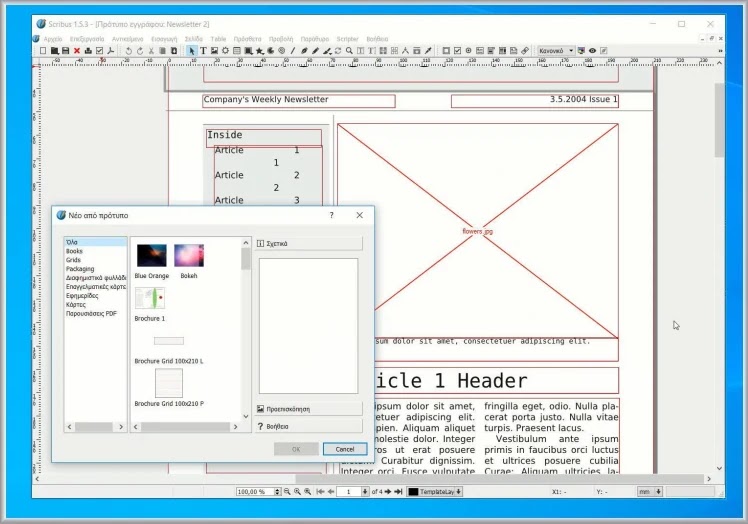Click Save as PDF icon

point(111,51)
